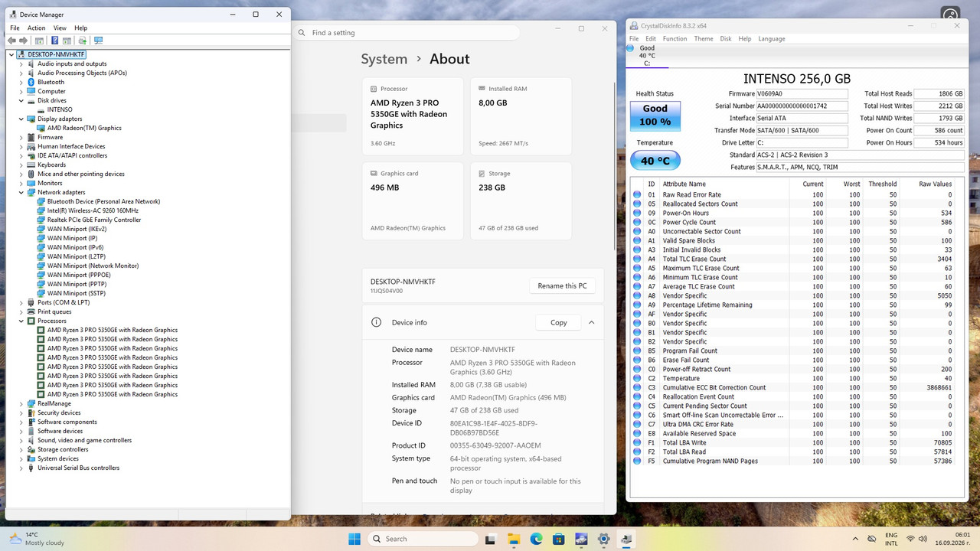This screenshot has height=551, width=980.
Task: Open the View menu in Device Manager
Action: click(60, 28)
